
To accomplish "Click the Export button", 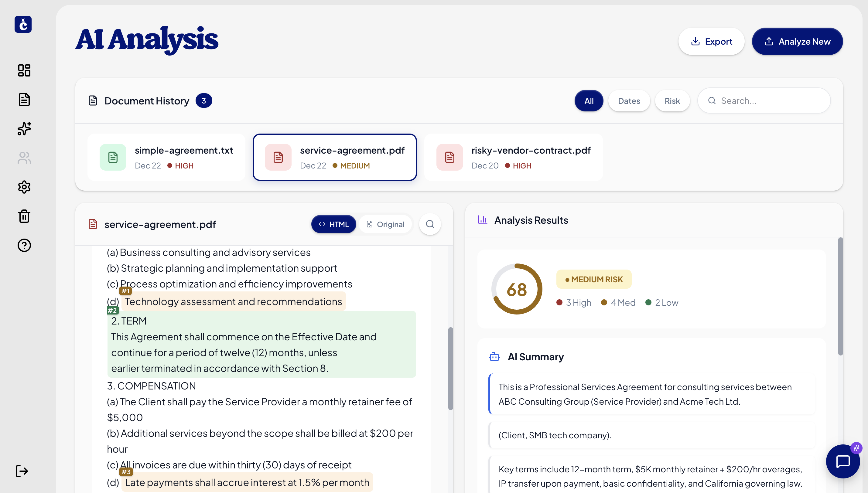I will tap(711, 41).
